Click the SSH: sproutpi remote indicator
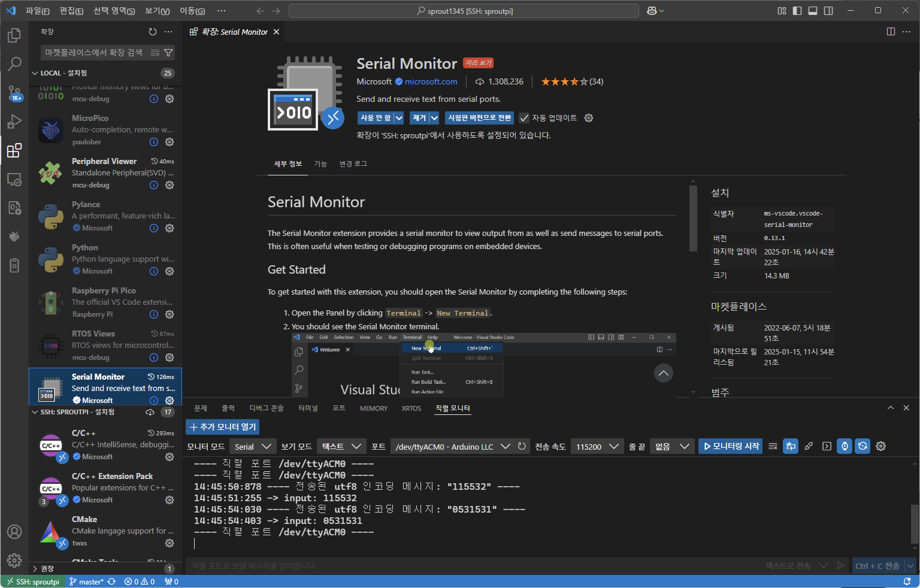 click(x=33, y=581)
